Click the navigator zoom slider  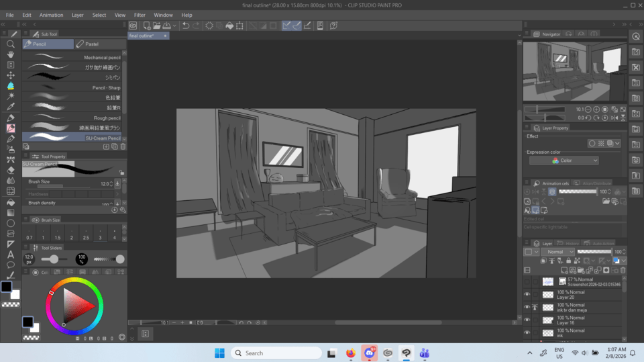pyautogui.click(x=545, y=109)
